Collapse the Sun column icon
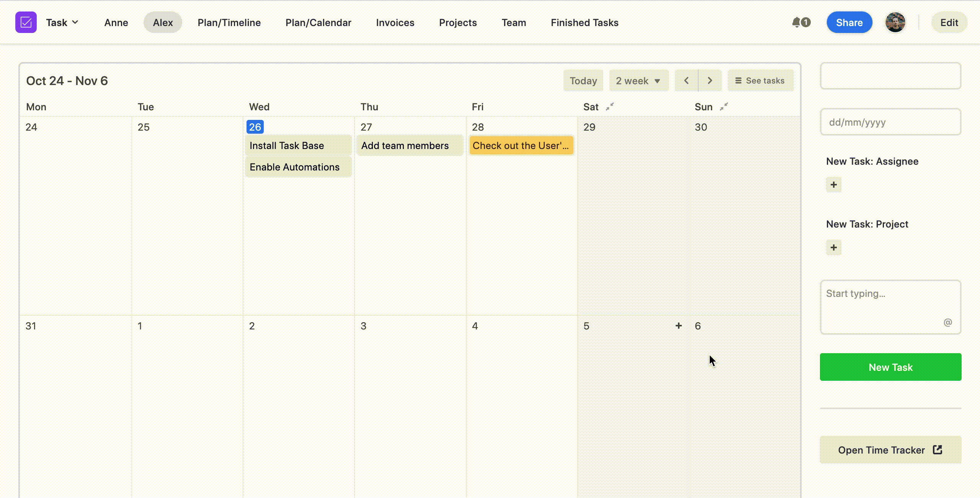Screen dimensions: 980x498 [x=724, y=106]
